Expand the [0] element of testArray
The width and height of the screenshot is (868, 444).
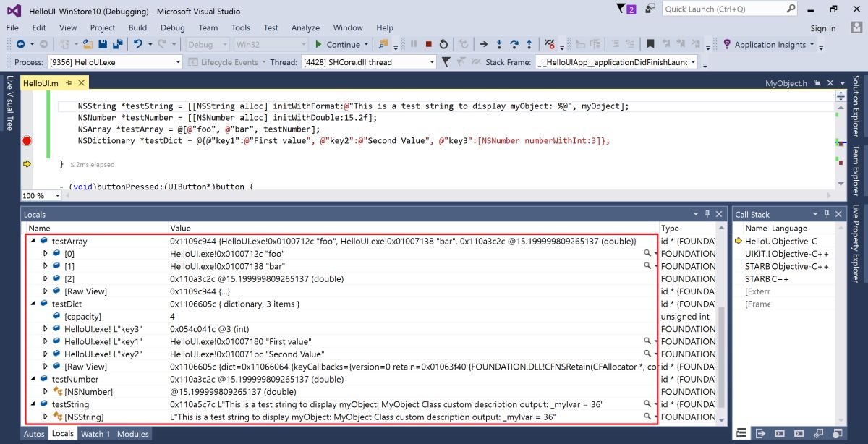point(46,254)
